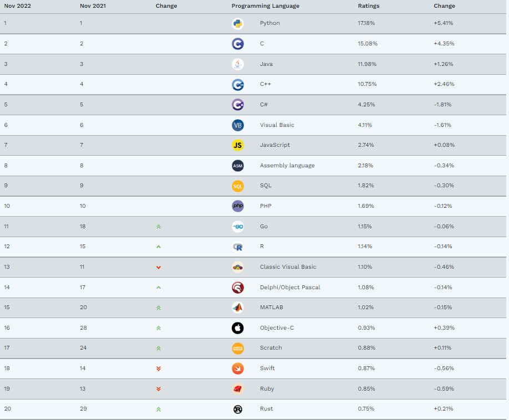Image resolution: width=509 pixels, height=420 pixels.
Task: Click the Python logo icon
Action: (x=238, y=23)
